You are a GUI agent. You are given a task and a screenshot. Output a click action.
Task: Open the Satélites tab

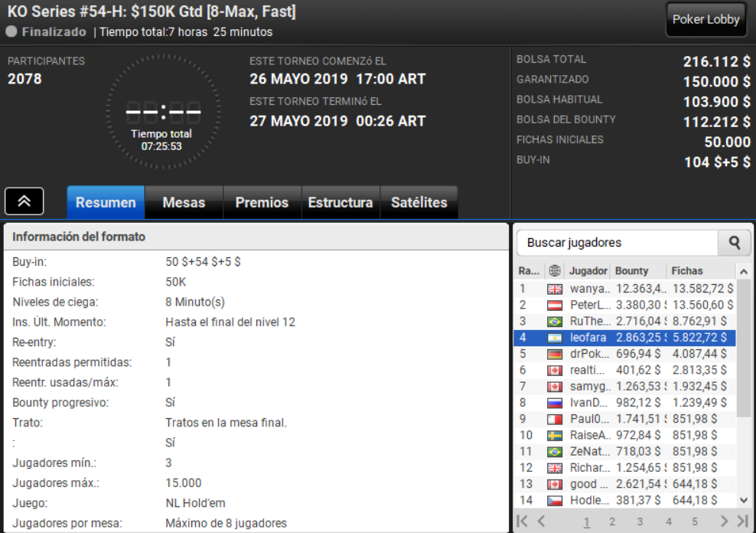[x=419, y=203]
